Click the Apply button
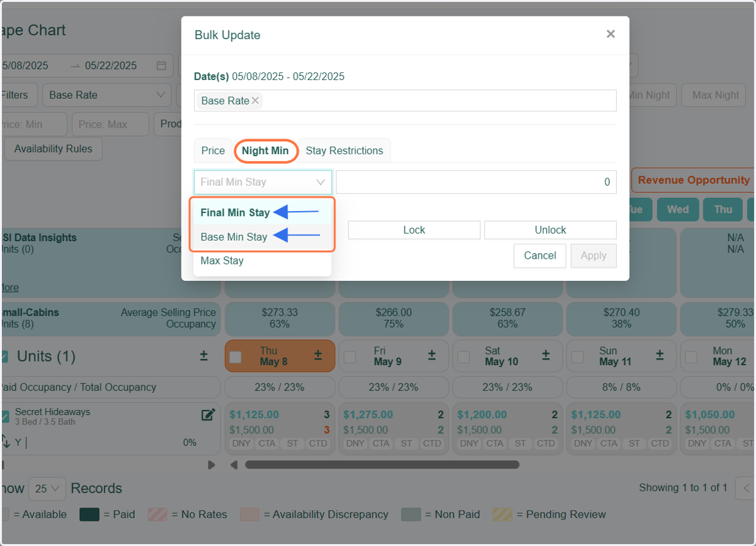 593,256
